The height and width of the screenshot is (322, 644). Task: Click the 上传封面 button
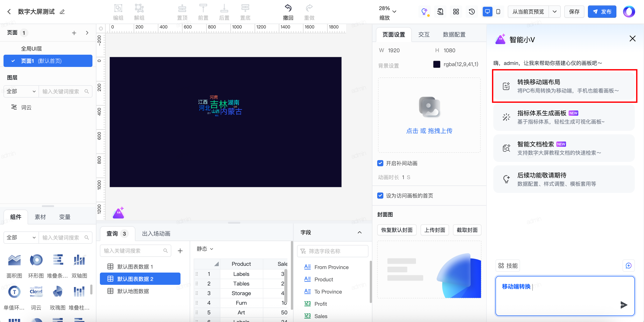[435, 230]
